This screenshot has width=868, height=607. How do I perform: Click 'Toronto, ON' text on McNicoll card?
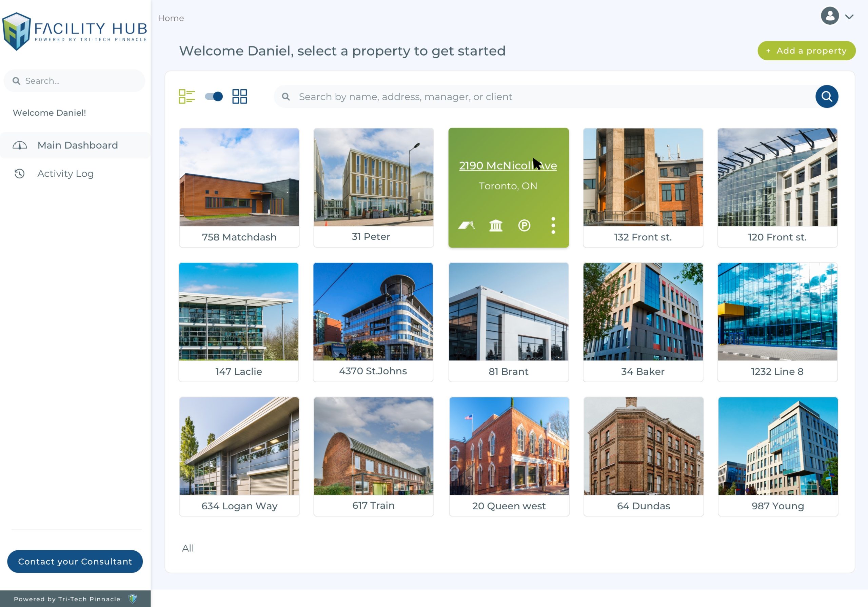point(508,186)
